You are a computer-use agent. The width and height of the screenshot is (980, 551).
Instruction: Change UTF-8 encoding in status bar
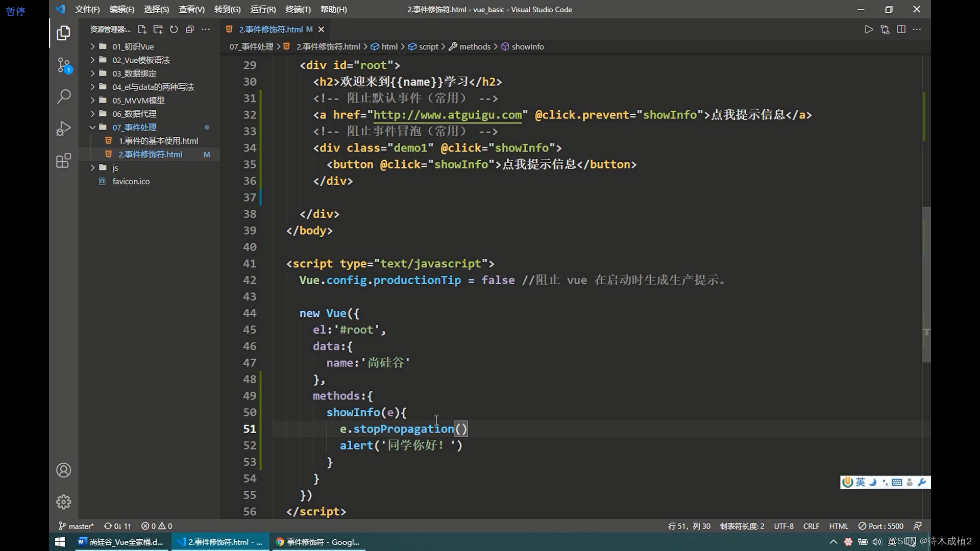(x=783, y=526)
